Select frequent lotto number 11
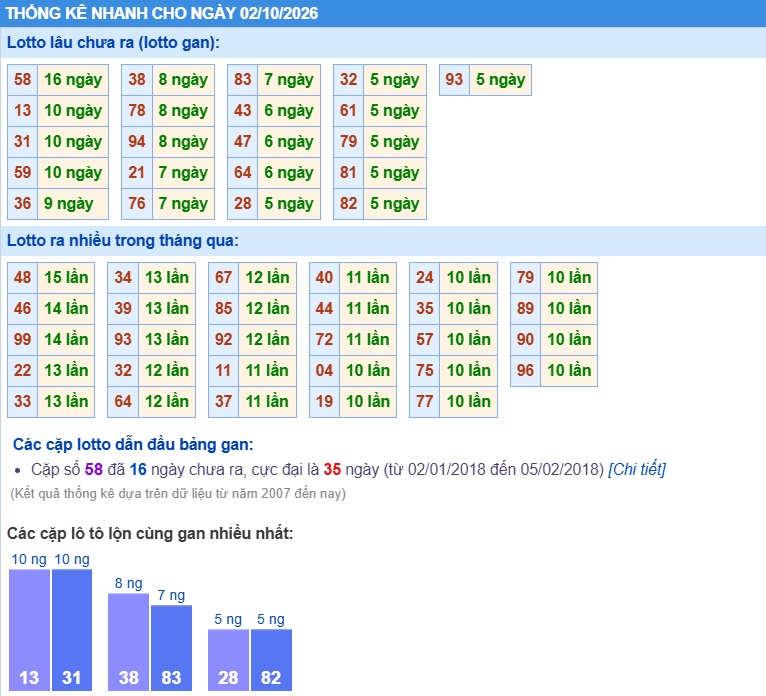 [224, 371]
